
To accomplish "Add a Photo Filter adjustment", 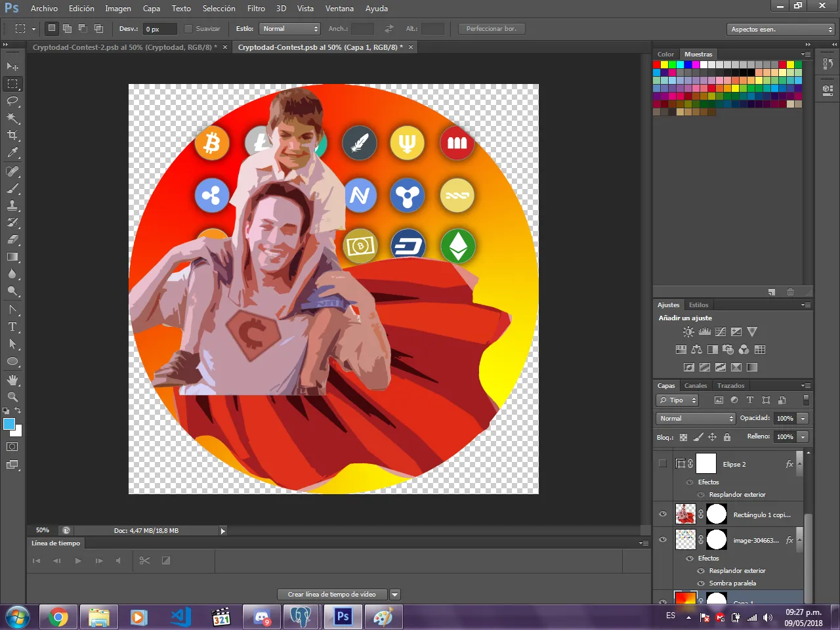I will pos(728,350).
